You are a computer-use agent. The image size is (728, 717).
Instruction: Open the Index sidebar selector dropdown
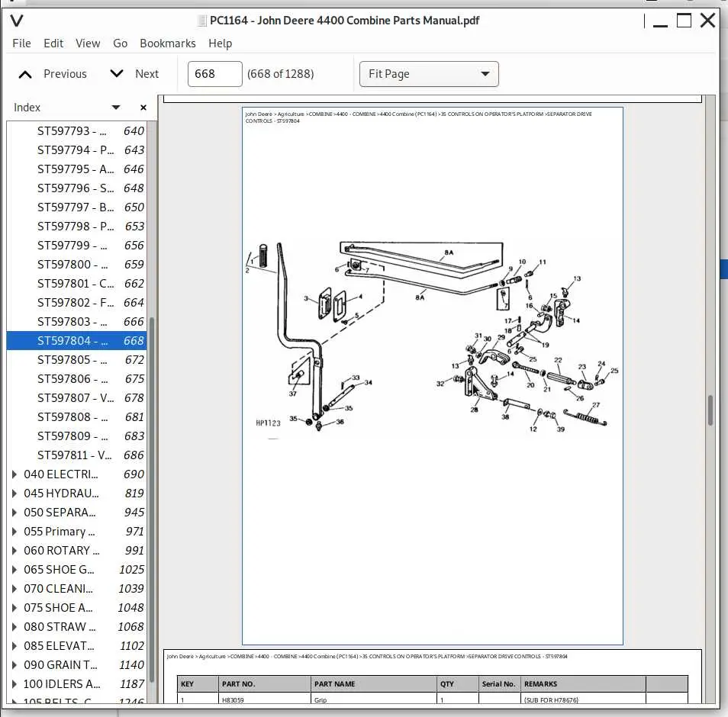click(x=115, y=108)
